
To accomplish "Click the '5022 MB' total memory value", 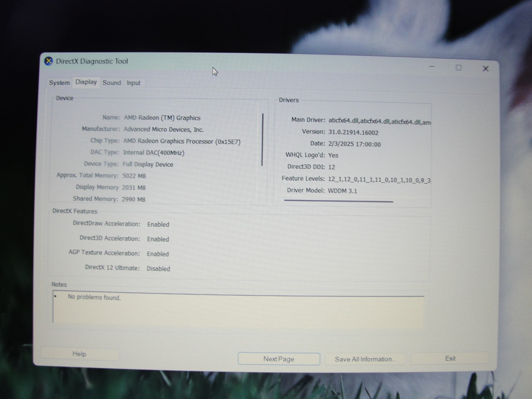I will pos(134,176).
